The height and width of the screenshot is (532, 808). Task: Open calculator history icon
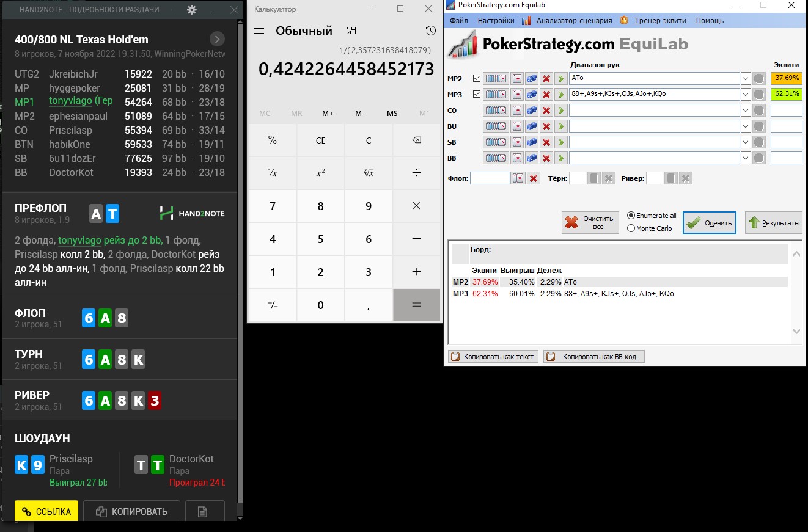[430, 31]
